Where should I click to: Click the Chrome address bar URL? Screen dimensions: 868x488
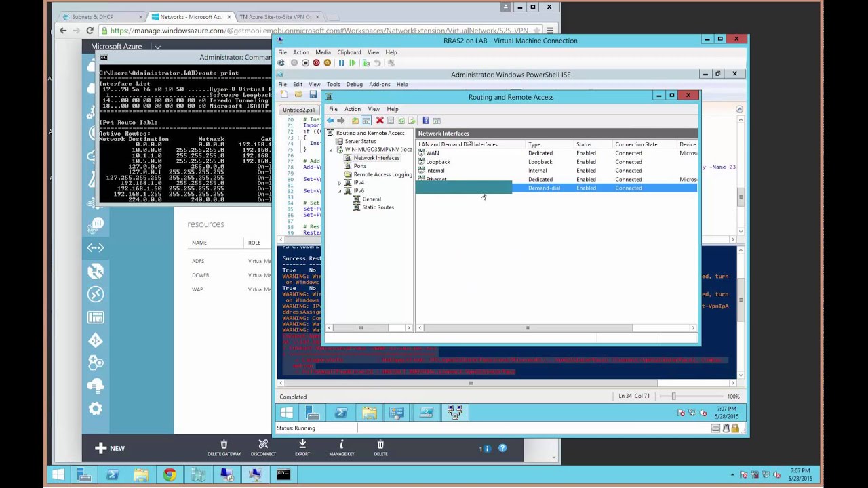[320, 30]
